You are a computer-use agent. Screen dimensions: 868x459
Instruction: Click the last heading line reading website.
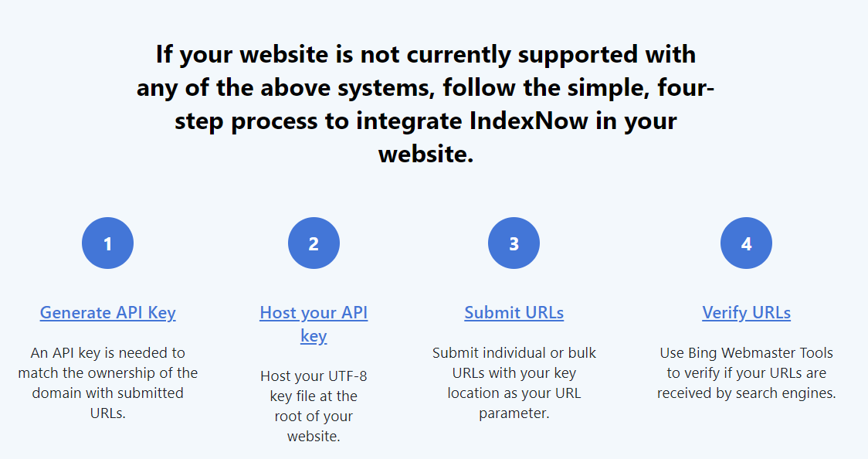(426, 154)
